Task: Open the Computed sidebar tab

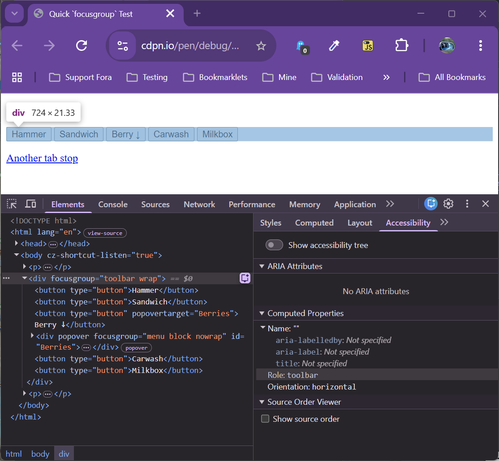Action: [x=314, y=223]
